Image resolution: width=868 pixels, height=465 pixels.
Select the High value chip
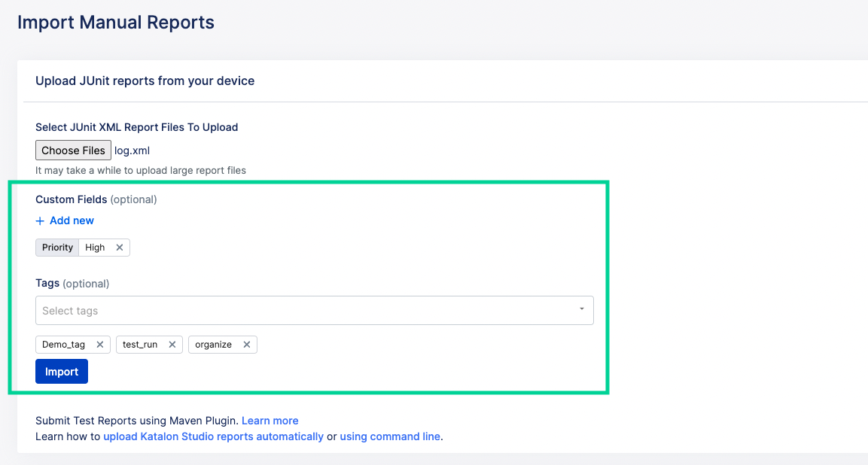coord(94,247)
